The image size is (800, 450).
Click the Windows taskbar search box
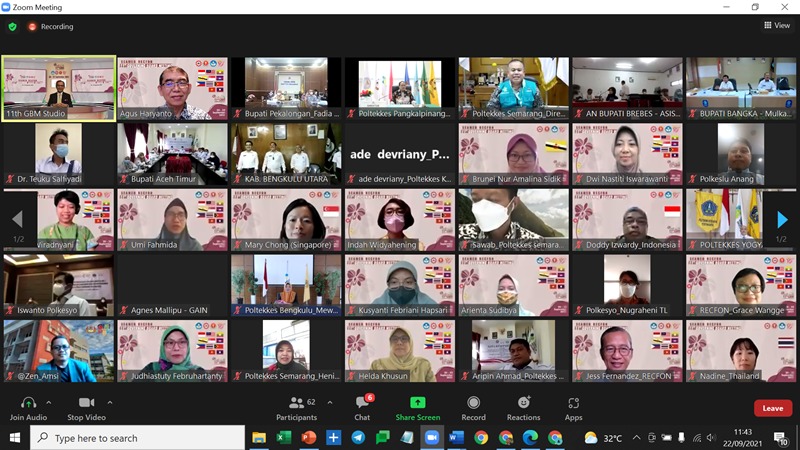pos(138,438)
